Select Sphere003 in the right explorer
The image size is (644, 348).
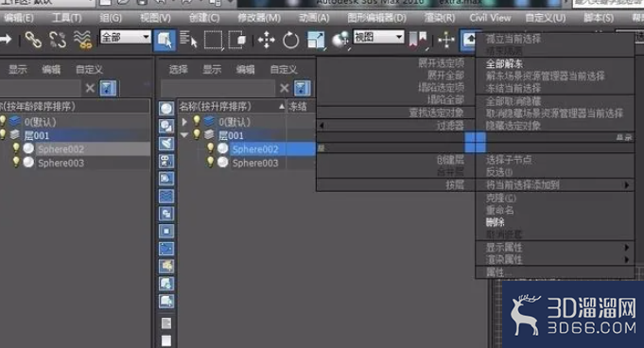tap(255, 163)
